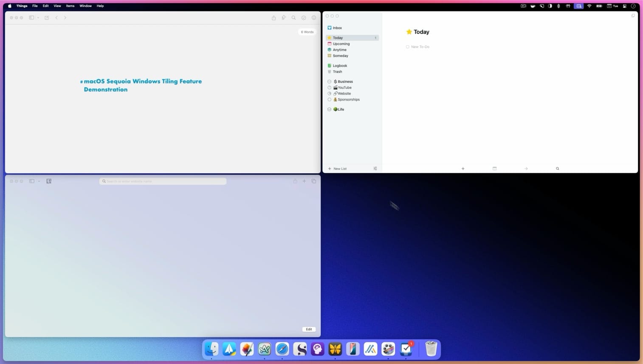Open search with the magnifying glass in Things toolbar

(x=557, y=169)
